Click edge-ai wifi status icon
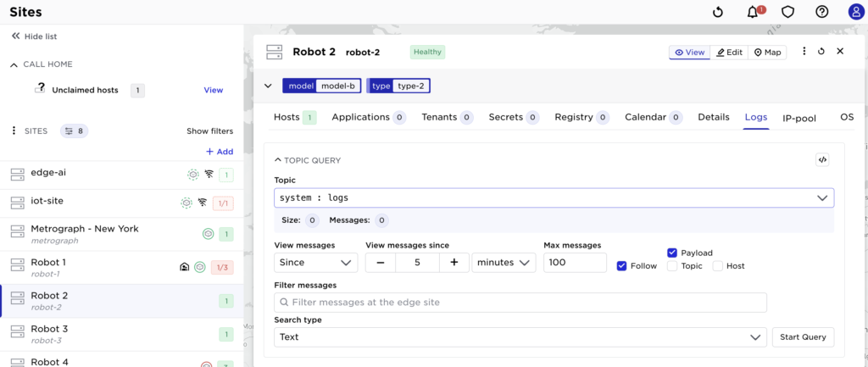Image resolution: width=868 pixels, height=367 pixels. (209, 174)
